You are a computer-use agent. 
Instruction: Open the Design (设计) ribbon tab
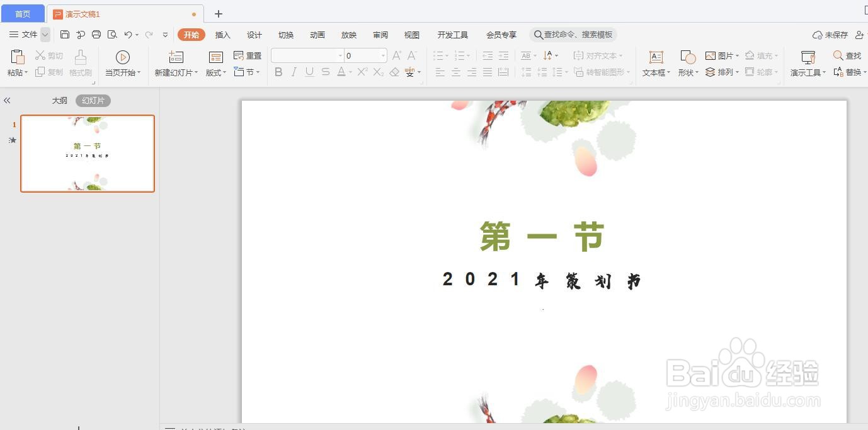pos(254,35)
